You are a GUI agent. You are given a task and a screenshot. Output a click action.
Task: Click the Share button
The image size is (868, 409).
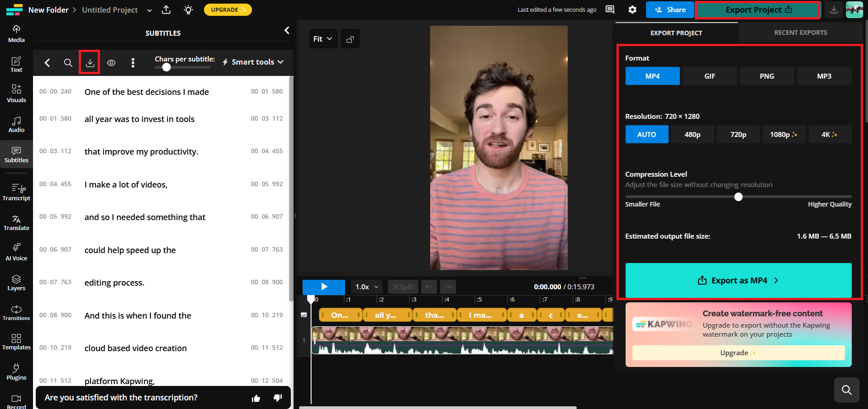670,9
